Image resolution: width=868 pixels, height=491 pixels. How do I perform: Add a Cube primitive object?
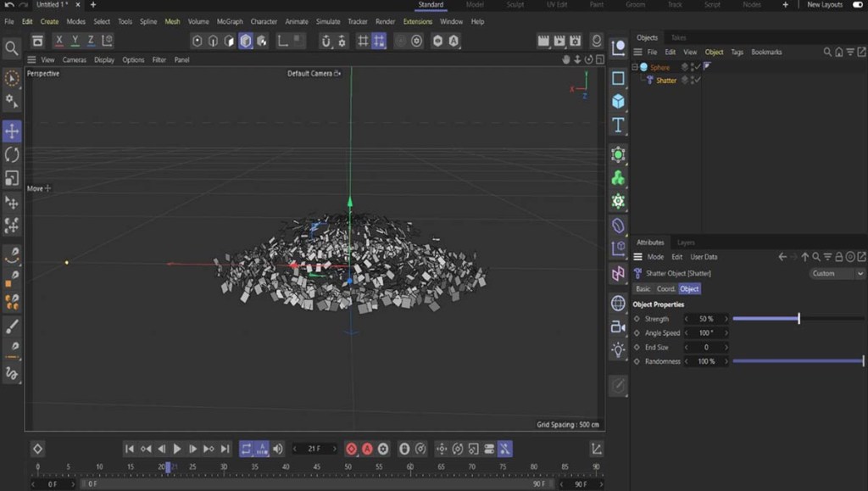[x=618, y=102]
